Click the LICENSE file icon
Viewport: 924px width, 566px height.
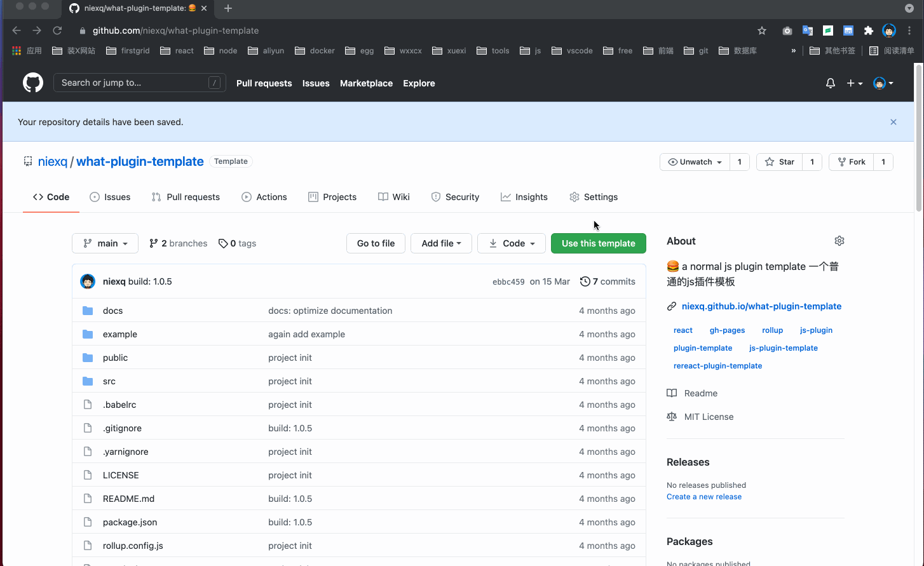tap(88, 475)
